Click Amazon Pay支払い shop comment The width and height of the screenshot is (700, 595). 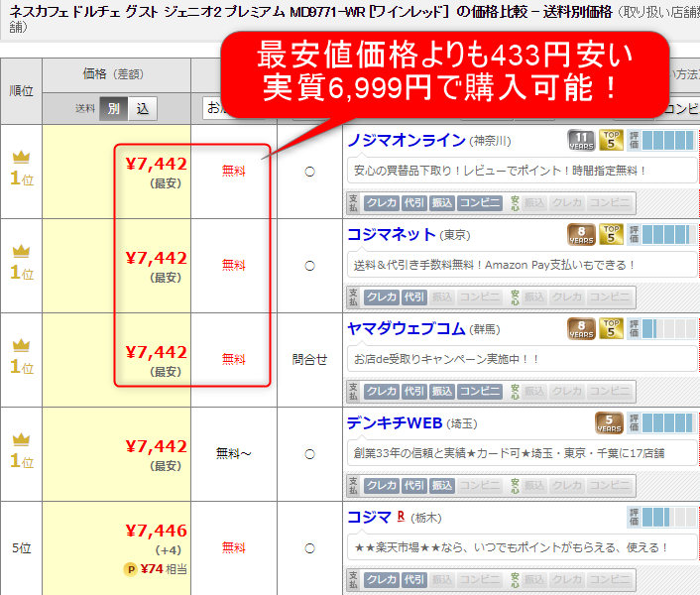[494, 265]
